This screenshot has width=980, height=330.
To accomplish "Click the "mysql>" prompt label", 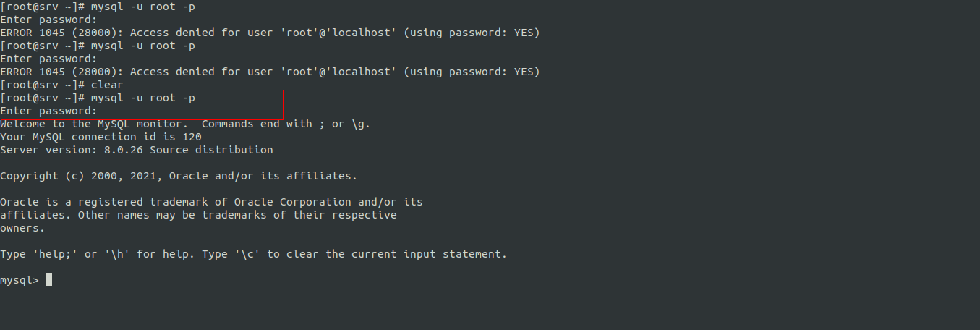I will (x=20, y=280).
